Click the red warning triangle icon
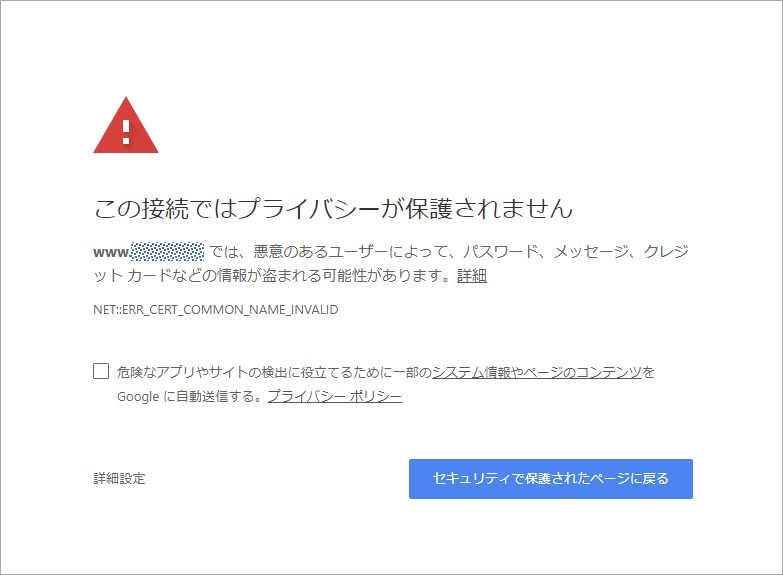783x575 pixels. coord(126,125)
